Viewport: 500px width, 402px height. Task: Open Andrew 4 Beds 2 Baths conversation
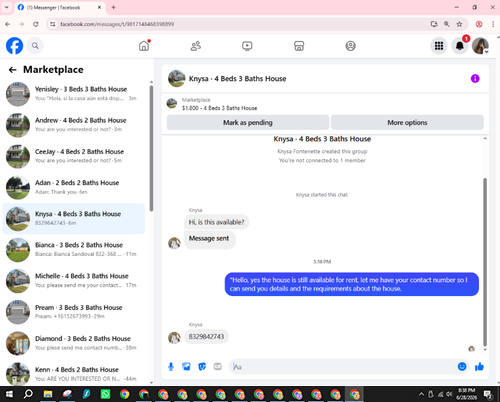coord(74,125)
